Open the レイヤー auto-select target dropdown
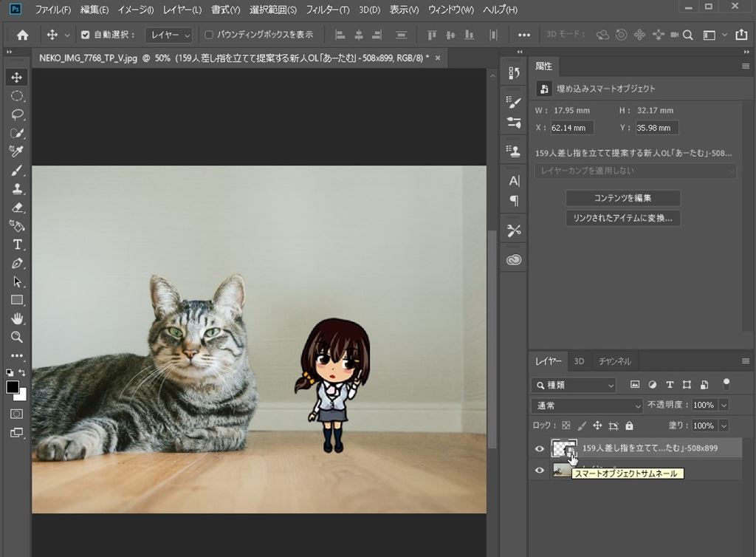Screen dimensions: 756x557 (168, 35)
